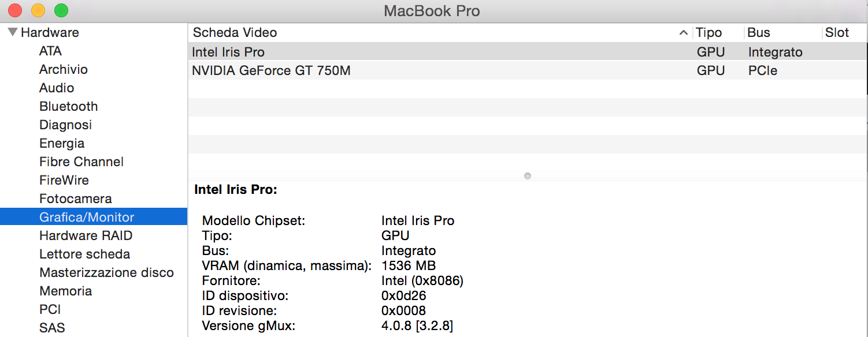Click GPU type cell for NVIDIA row

[711, 70]
